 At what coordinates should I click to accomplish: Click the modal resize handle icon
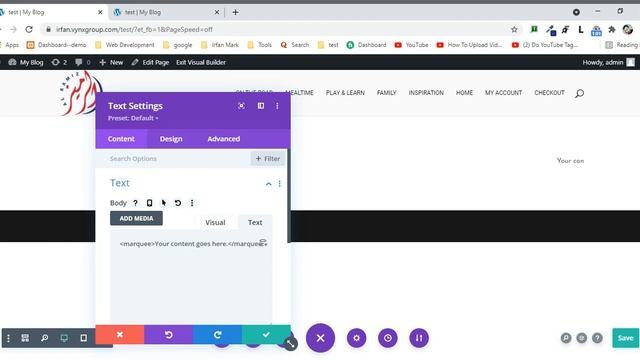click(291, 344)
